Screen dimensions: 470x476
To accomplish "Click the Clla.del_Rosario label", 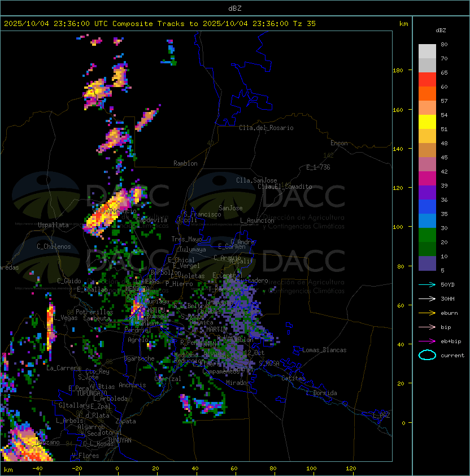I will click(266, 128).
